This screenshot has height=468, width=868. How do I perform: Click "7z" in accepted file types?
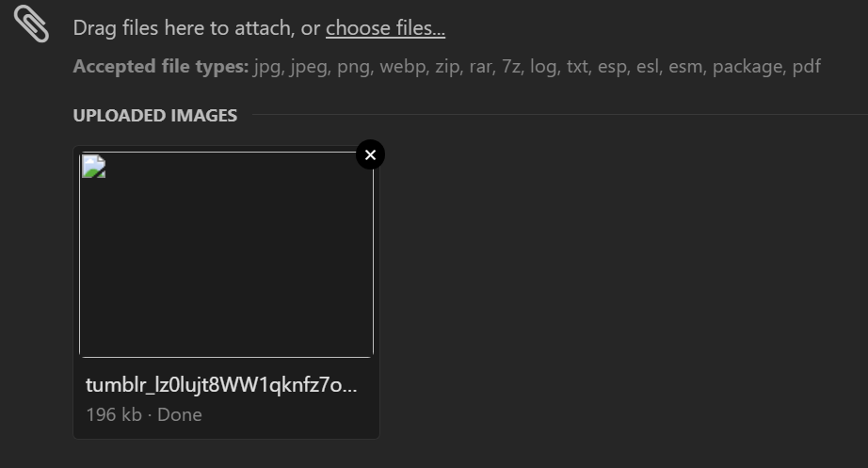[511, 67]
